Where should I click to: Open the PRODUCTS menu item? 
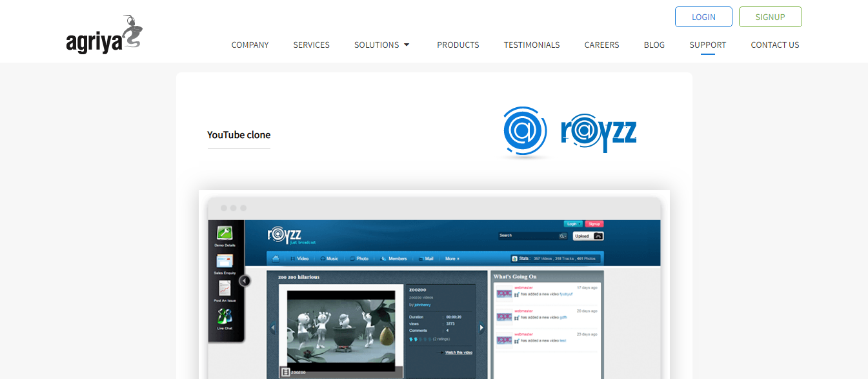click(x=458, y=45)
